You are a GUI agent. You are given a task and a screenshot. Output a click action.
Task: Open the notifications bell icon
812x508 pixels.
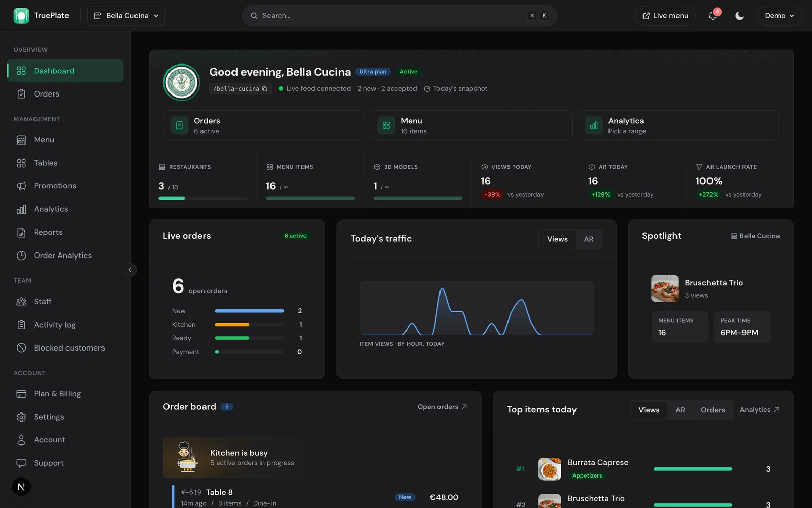tap(713, 16)
